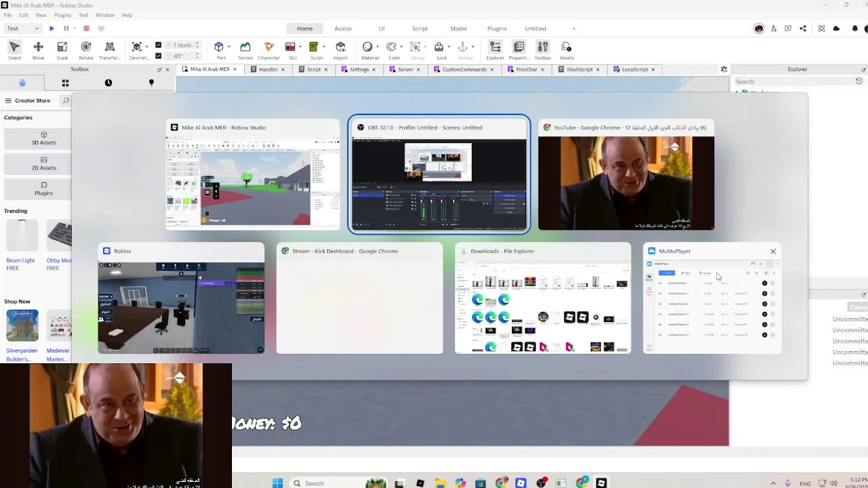
Task: Open the Plugins menu in menu bar
Action: 62,15
